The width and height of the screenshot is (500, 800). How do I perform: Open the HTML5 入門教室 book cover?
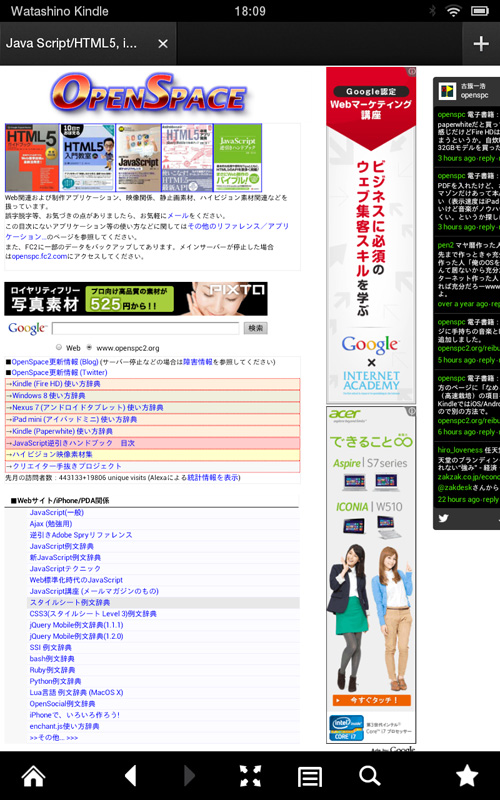coord(87,158)
